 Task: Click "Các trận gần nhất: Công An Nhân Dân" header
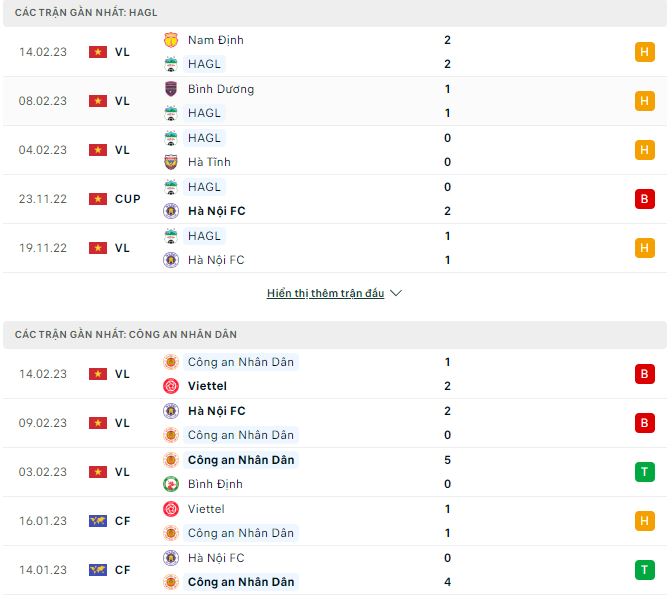coord(127,334)
